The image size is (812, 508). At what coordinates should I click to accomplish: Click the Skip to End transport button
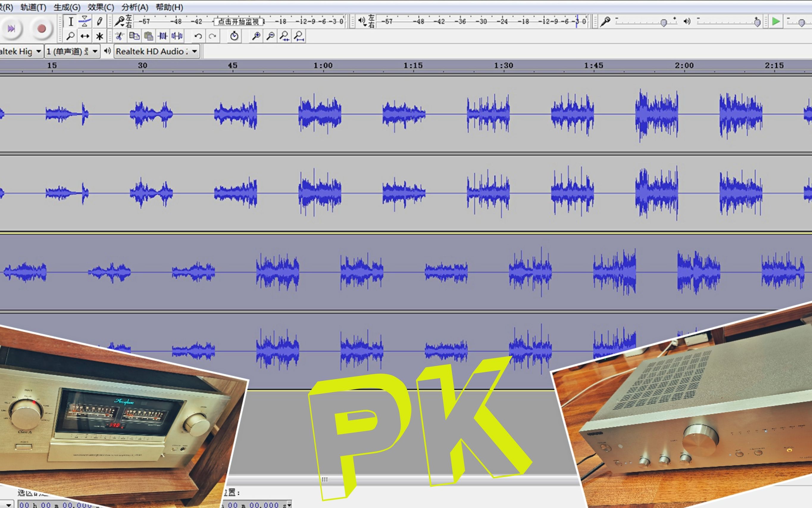[x=11, y=29]
